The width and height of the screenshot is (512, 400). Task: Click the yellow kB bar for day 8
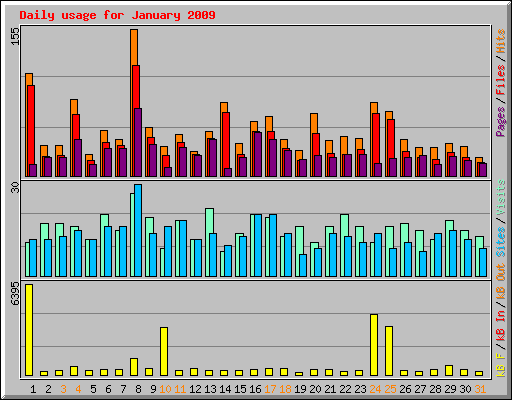pyautogui.click(x=134, y=367)
